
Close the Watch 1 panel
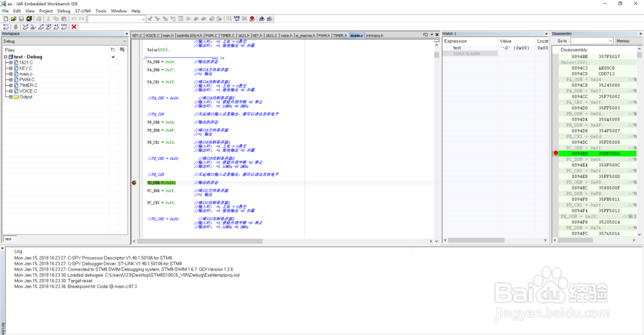pos(546,33)
